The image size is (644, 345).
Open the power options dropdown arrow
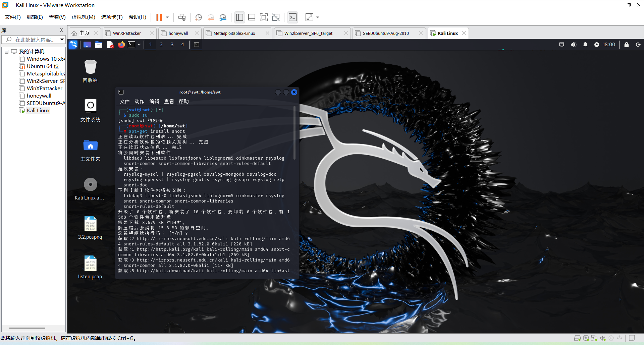[x=167, y=17]
